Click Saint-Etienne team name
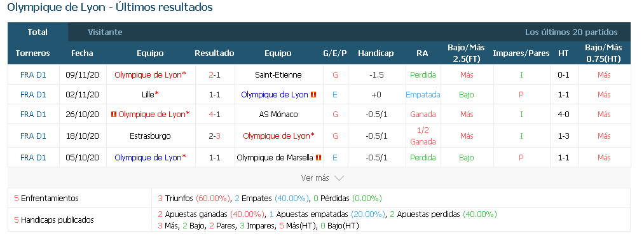 click(278, 75)
